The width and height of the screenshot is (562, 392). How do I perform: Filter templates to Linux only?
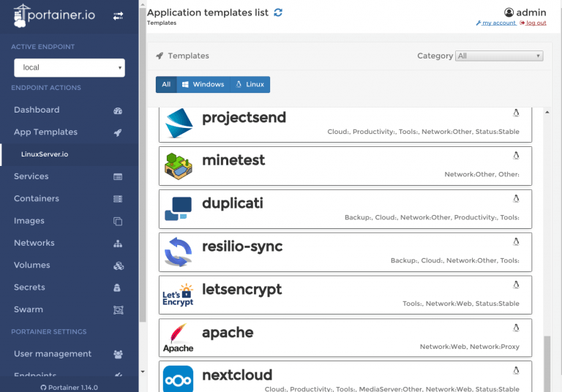pyautogui.click(x=250, y=85)
